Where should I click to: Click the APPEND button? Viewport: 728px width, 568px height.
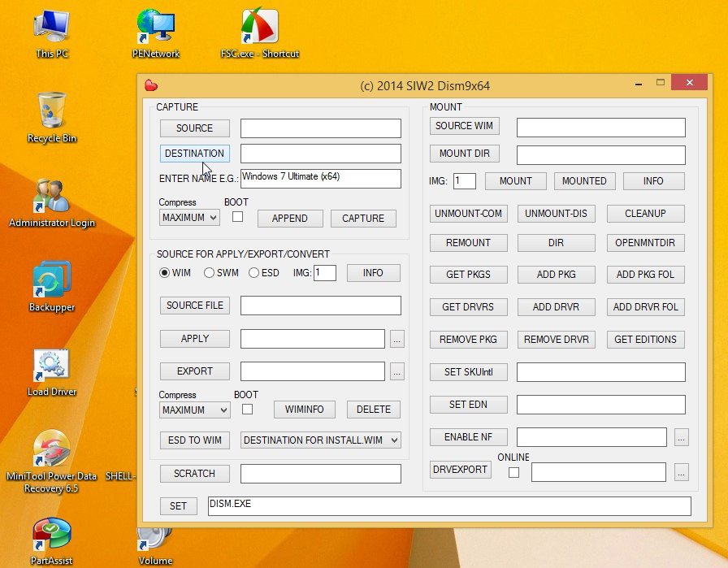click(x=290, y=219)
